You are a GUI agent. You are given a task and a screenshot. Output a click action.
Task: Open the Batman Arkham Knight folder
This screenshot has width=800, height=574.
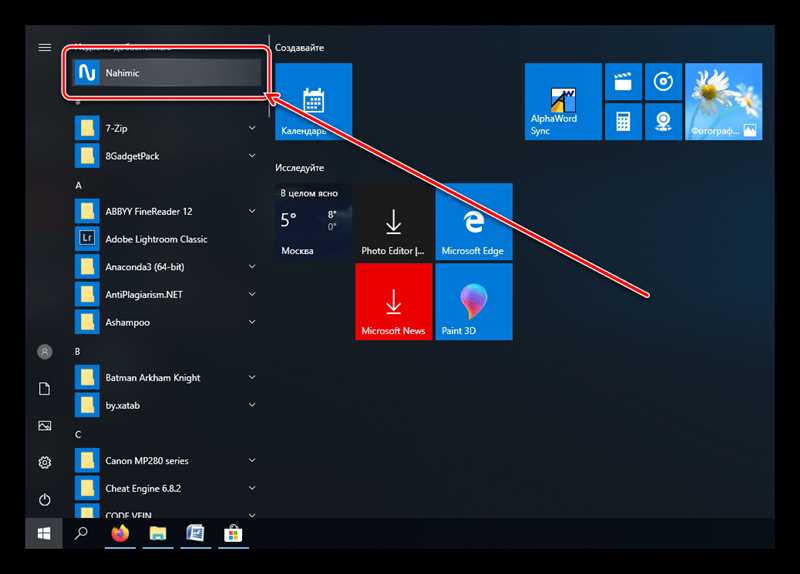(x=167, y=378)
